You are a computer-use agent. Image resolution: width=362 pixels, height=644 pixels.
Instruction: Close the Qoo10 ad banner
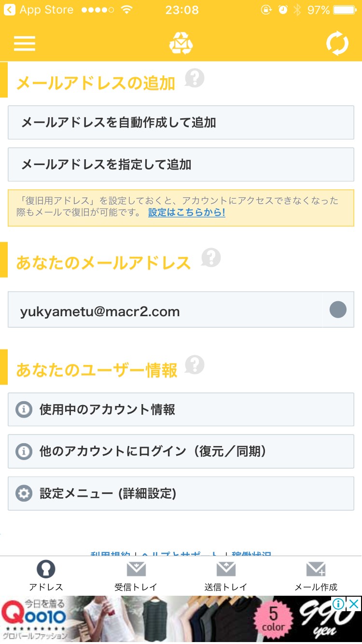click(354, 603)
